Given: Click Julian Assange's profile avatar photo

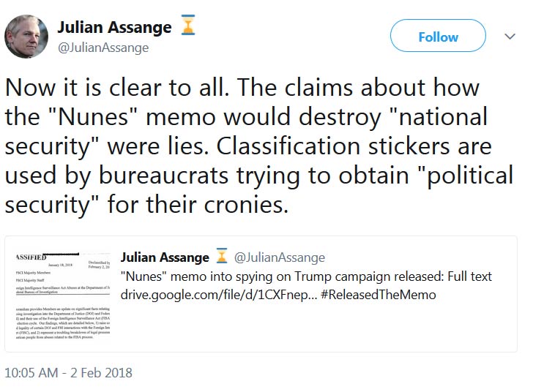Looking at the screenshot, I should (26, 36).
